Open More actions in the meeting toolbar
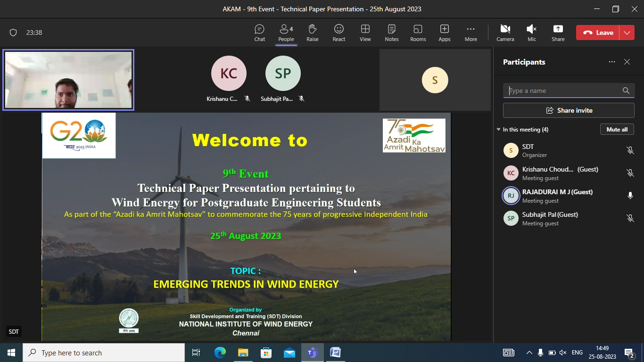This screenshot has height=362, width=644. coord(471,33)
